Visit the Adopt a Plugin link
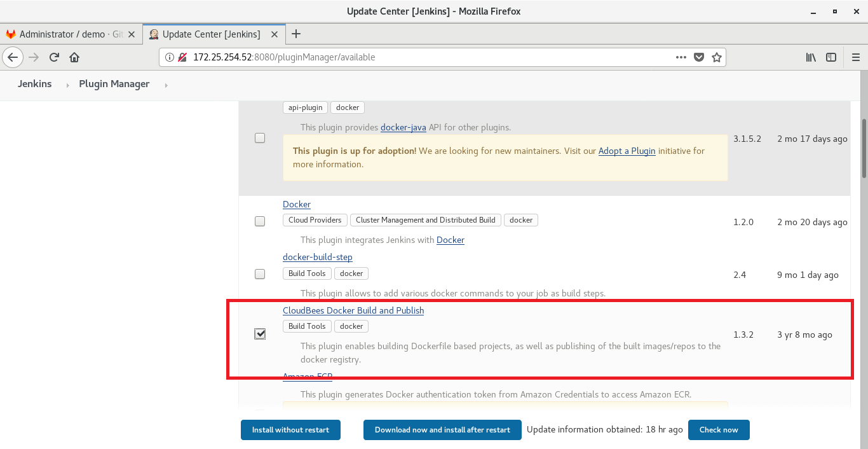This screenshot has height=449, width=868. point(627,151)
